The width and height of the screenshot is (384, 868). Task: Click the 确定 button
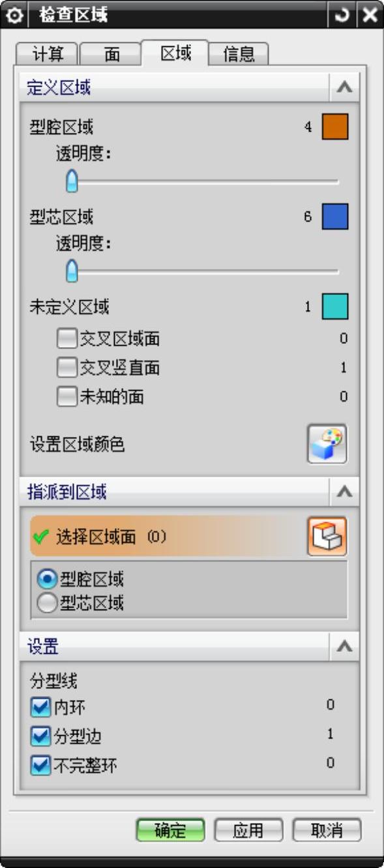click(x=171, y=830)
